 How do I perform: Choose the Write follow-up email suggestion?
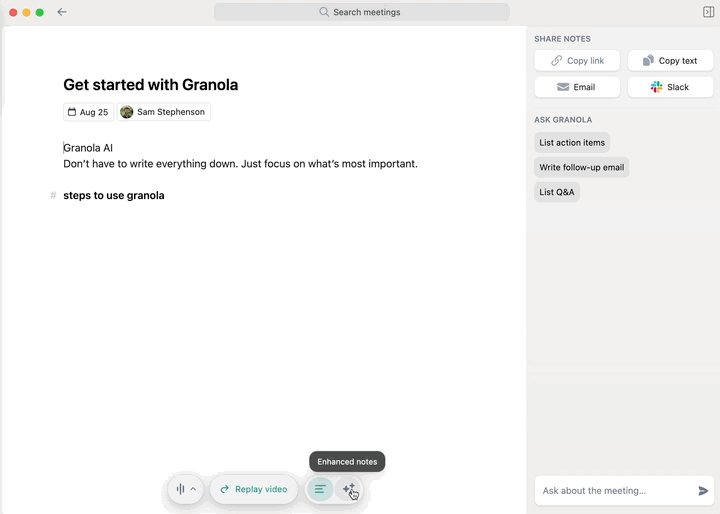click(x=581, y=167)
